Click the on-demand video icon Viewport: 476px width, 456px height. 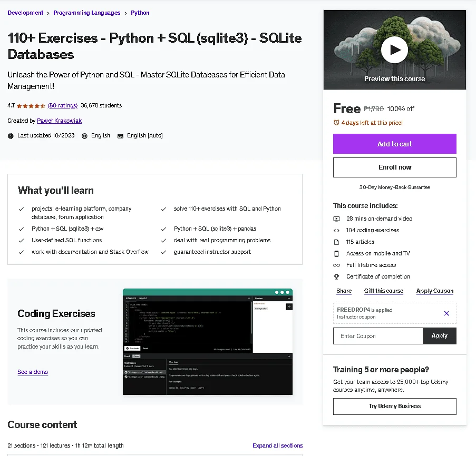[336, 219]
